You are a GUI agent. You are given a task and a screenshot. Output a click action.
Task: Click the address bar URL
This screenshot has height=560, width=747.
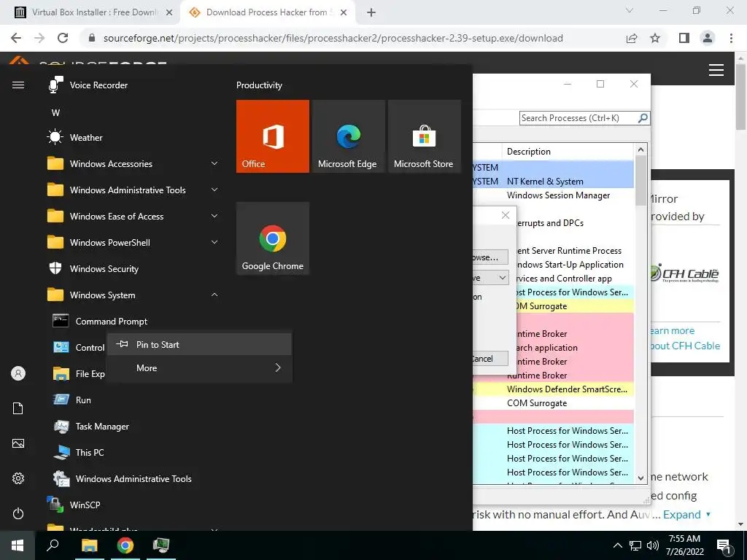[333, 38]
